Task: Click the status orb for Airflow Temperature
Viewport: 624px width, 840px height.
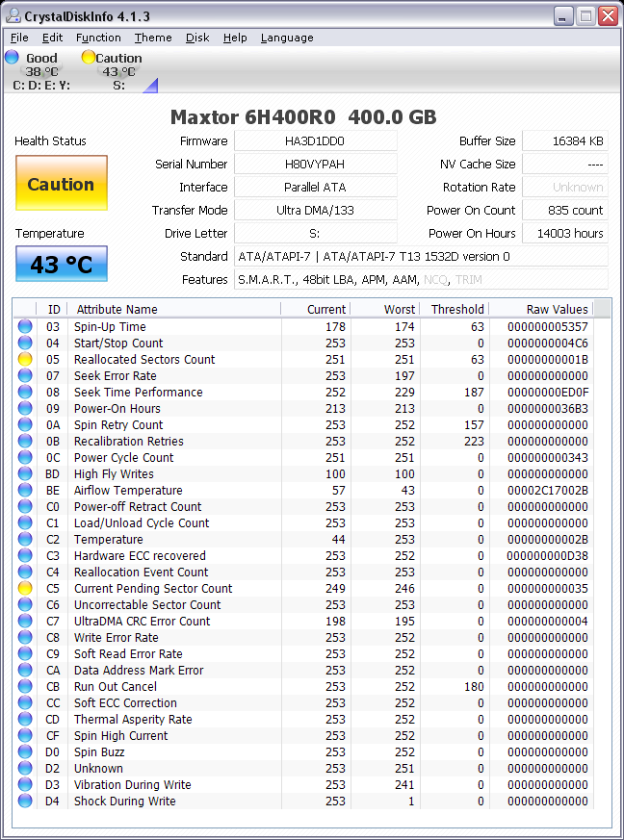Action: 25,490
